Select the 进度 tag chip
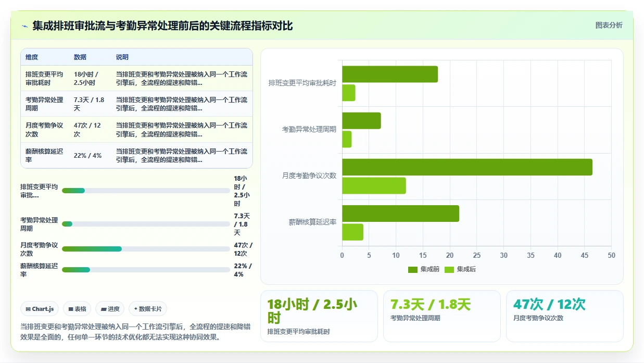Screen dimensions: 644x363 pos(110,309)
